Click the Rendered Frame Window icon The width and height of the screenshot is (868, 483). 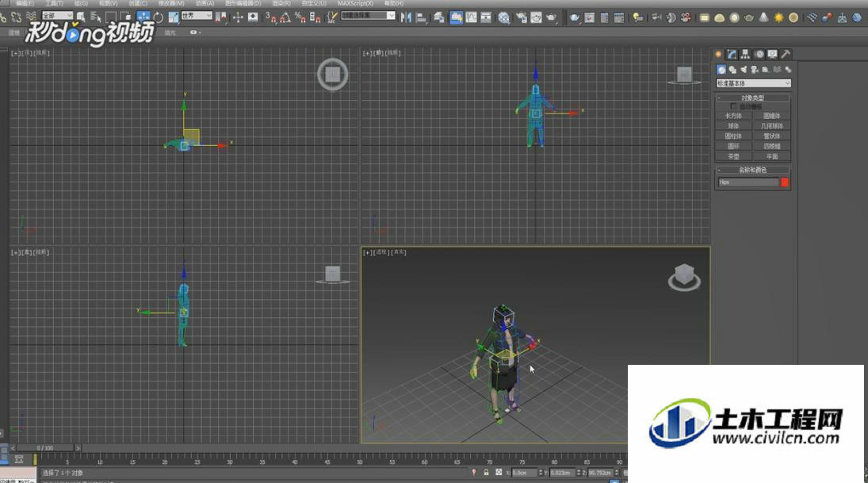click(x=536, y=17)
